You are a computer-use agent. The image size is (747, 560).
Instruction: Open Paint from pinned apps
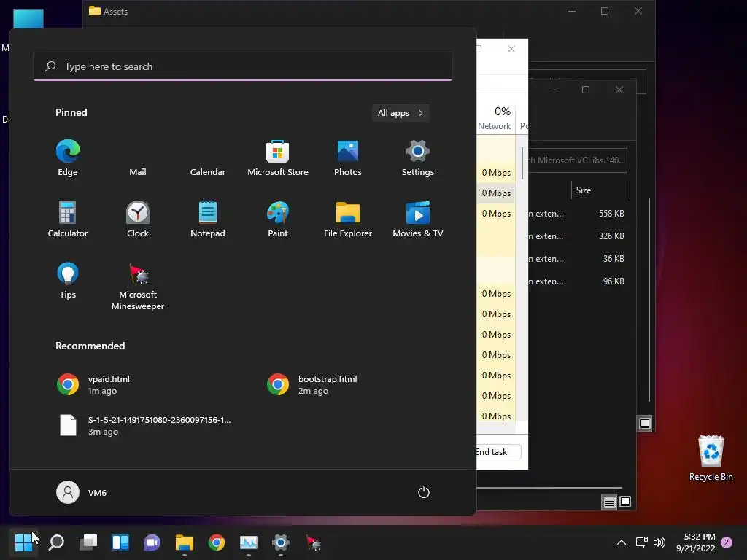[x=278, y=219]
